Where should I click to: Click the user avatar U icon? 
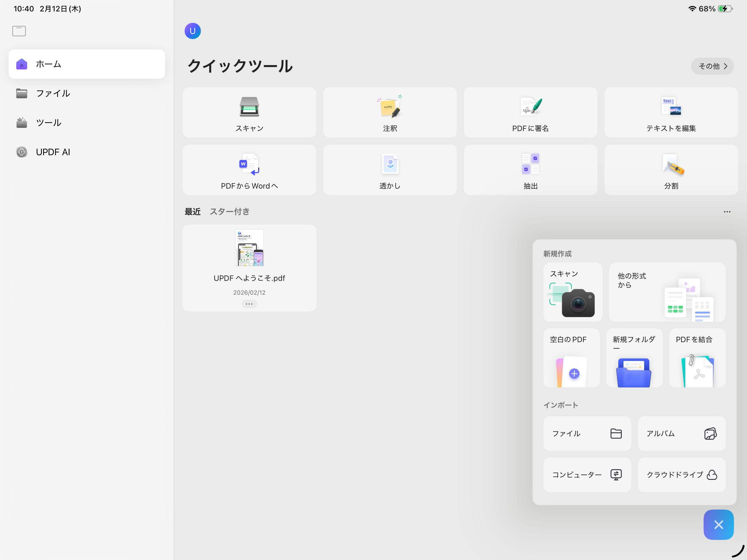192,31
